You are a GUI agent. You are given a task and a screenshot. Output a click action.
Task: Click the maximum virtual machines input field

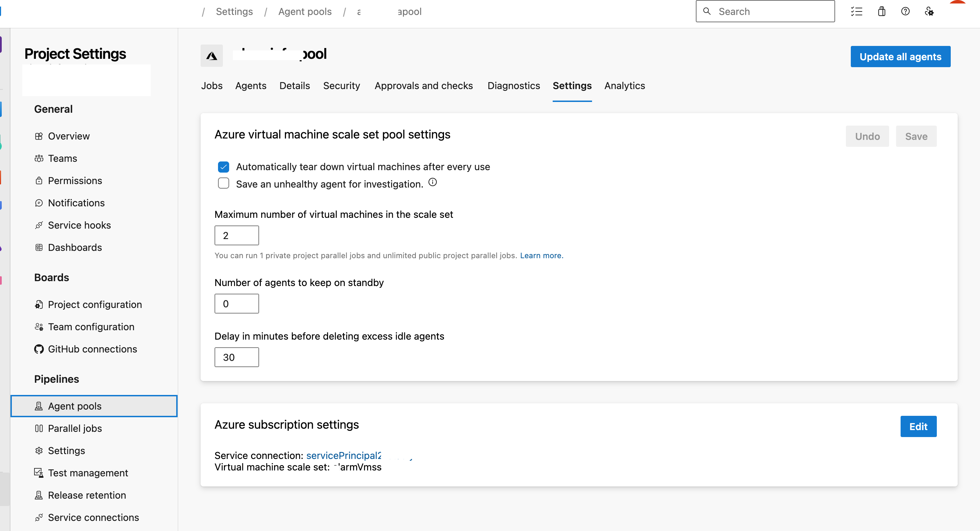coord(236,236)
